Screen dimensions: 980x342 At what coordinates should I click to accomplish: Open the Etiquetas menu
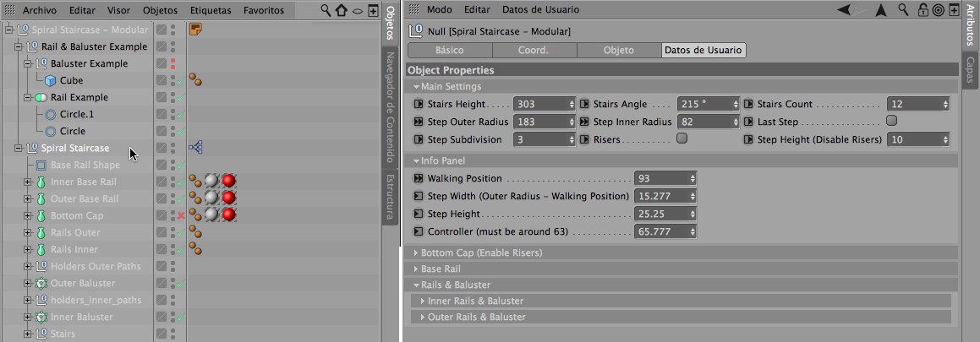click(210, 11)
